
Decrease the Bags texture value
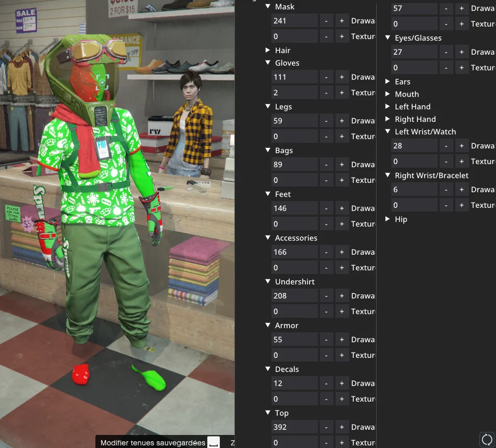tap(326, 180)
